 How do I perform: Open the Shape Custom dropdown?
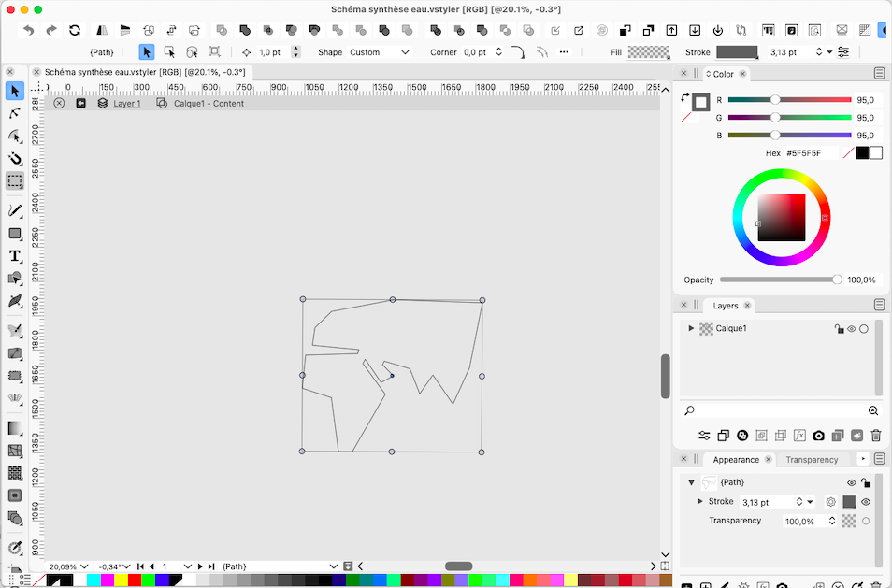[379, 52]
